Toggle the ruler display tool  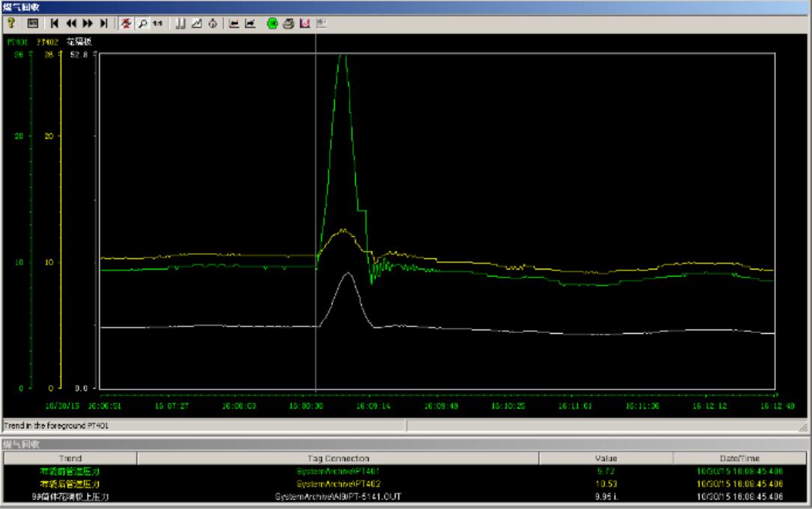pos(127,23)
